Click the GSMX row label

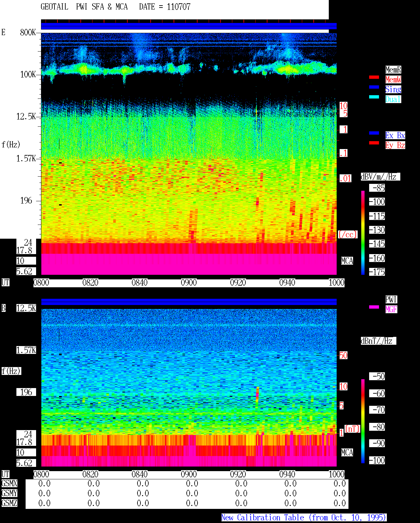(x=9, y=483)
